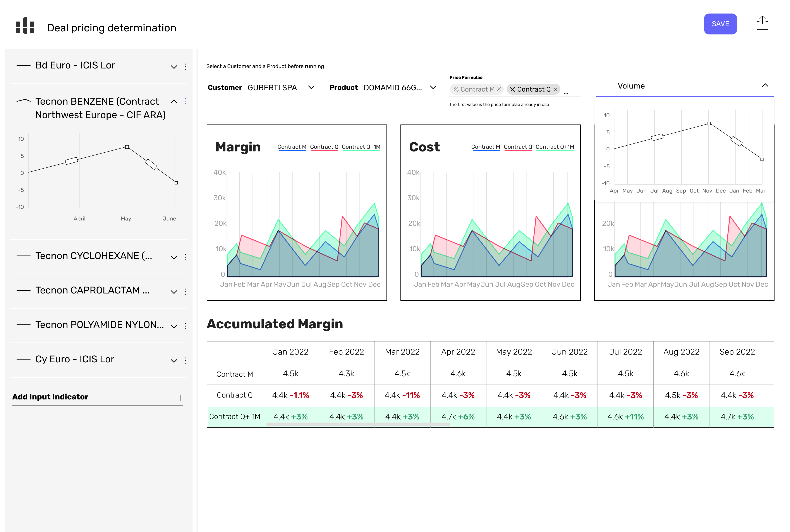790x532 pixels.
Task: Click the June end point on BENZENE chart
Action: 176,183
